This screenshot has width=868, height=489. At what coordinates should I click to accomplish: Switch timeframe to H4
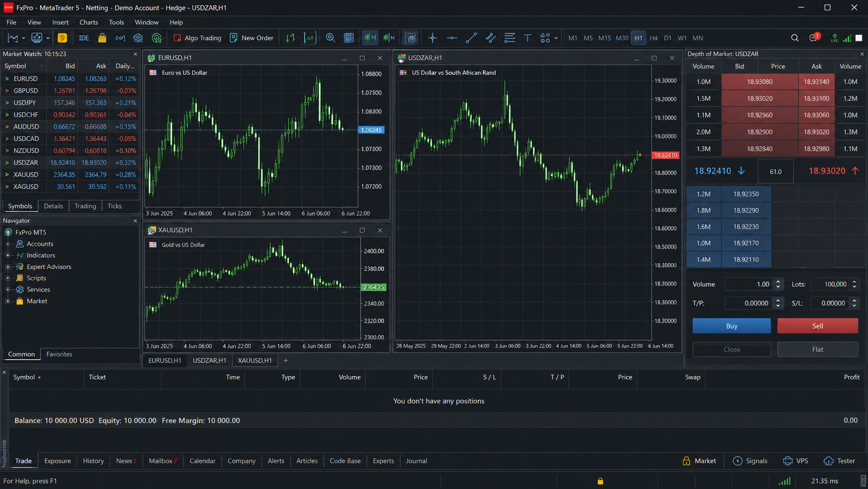click(x=653, y=38)
